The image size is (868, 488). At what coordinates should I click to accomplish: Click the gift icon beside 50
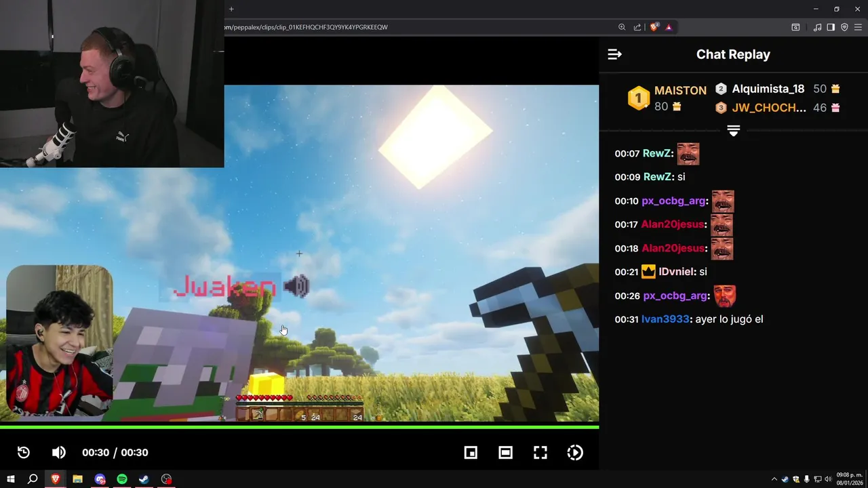[835, 89]
